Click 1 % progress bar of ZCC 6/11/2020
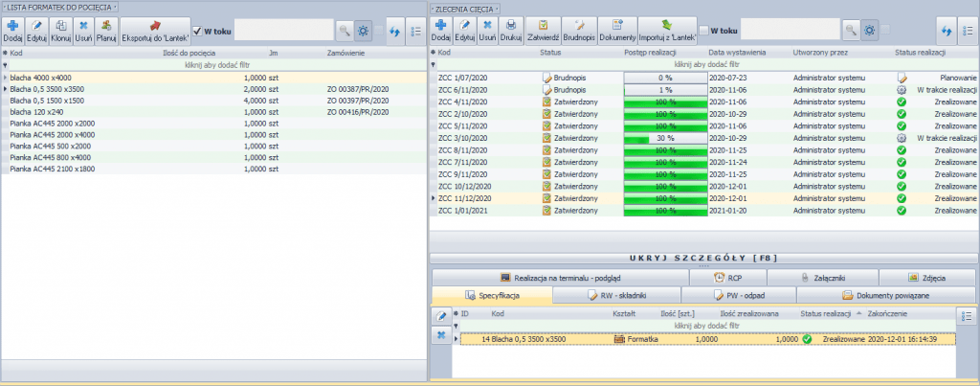This screenshot has height=386, width=980. pyautogui.click(x=665, y=89)
